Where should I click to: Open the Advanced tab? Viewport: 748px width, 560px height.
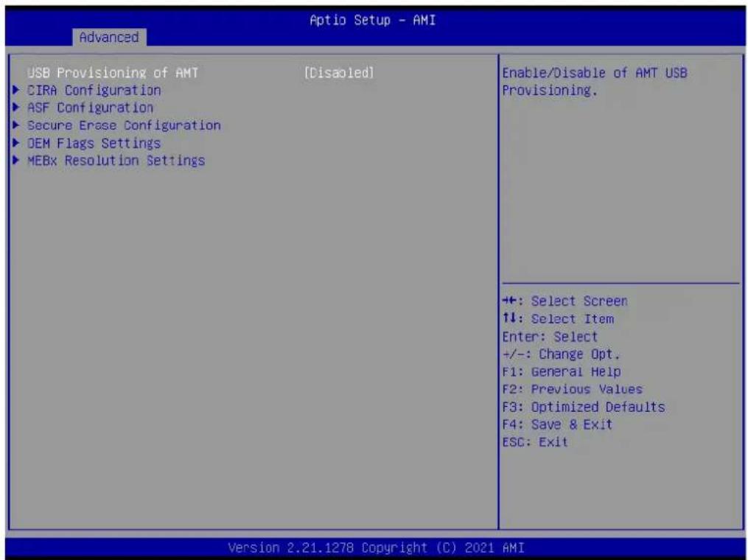(109, 37)
